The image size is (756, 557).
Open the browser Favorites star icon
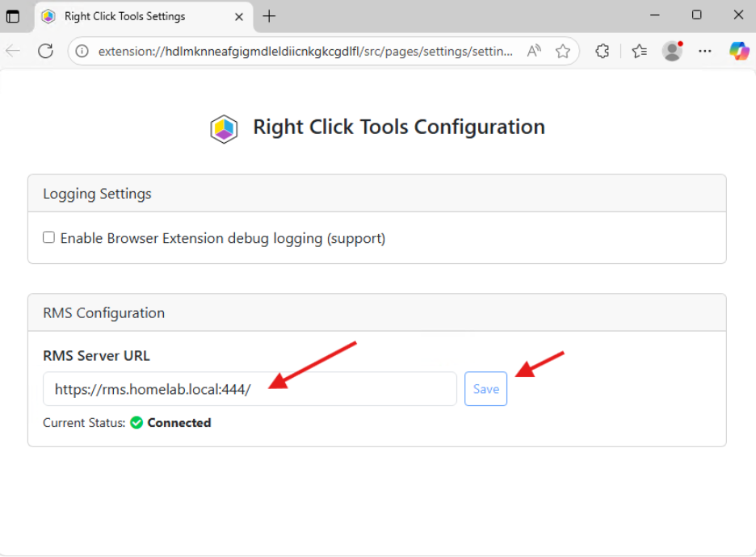[563, 50]
